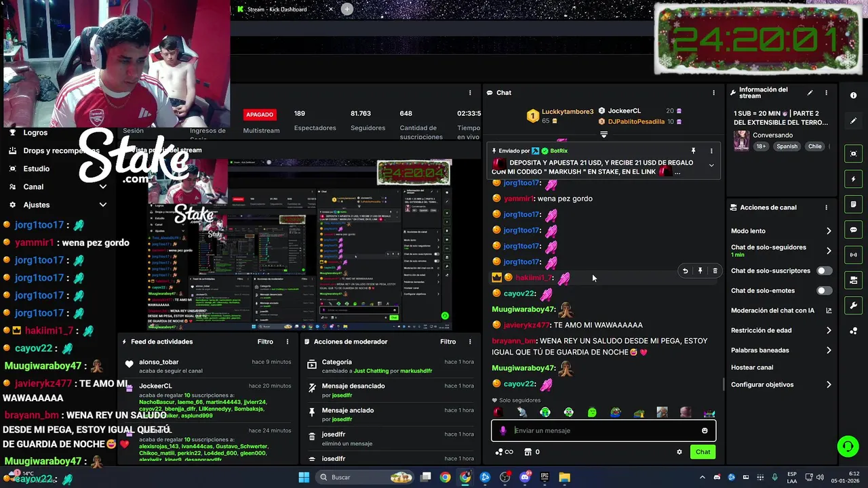
Task: Click the purple microphone icon in chat input
Action: pyautogui.click(x=502, y=430)
